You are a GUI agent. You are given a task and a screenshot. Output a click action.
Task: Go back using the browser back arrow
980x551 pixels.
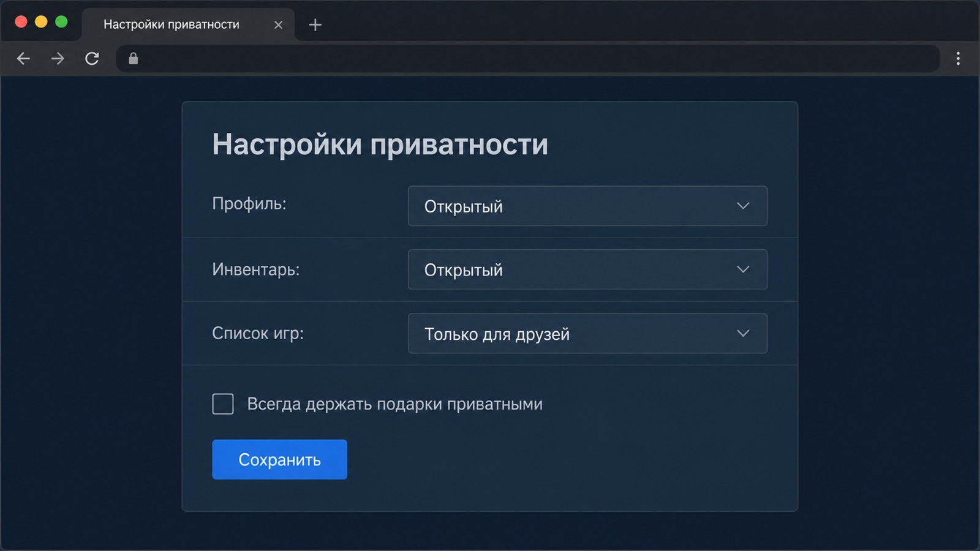point(23,59)
